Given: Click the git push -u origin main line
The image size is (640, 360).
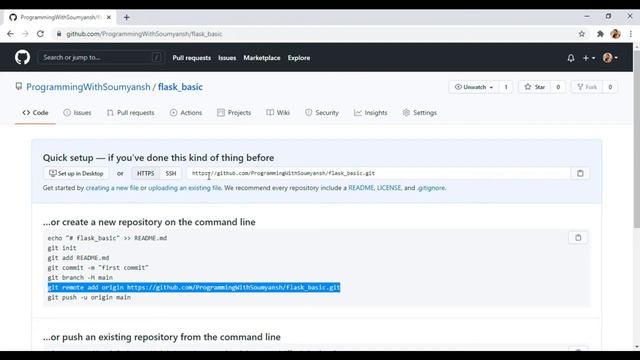Looking at the screenshot, I should (89, 297).
